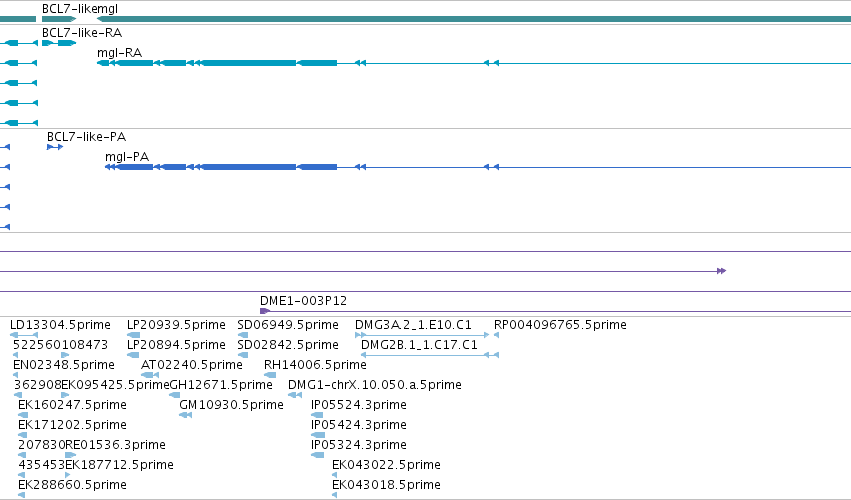Click the RP004096765.5prime label
Viewport: 851px width, 500px height.
point(560,325)
